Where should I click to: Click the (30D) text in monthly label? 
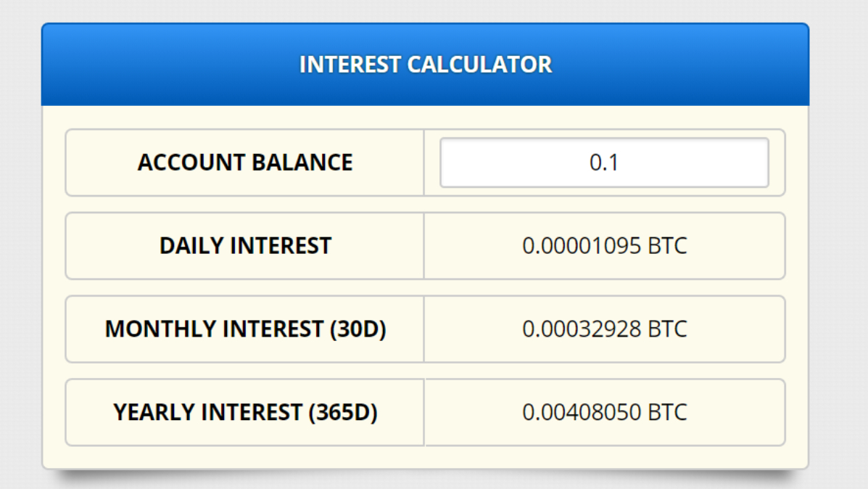357,329
